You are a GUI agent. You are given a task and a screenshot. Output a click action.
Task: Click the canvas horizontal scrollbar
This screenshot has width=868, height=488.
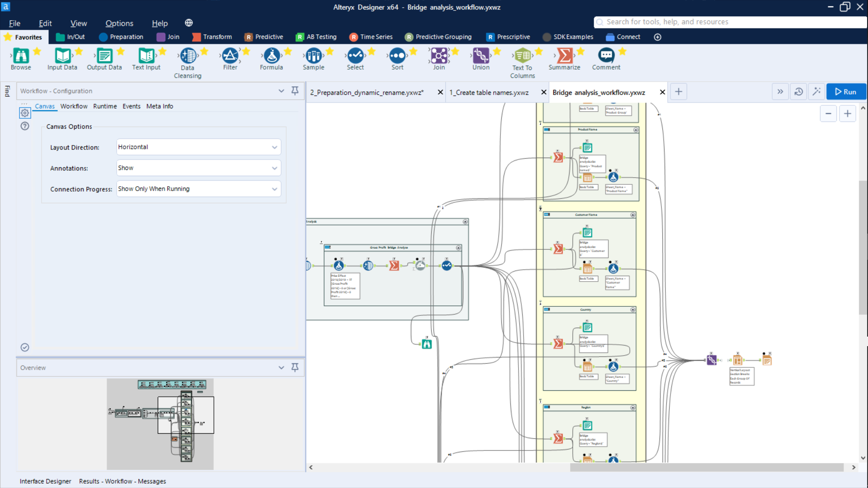[706, 467]
